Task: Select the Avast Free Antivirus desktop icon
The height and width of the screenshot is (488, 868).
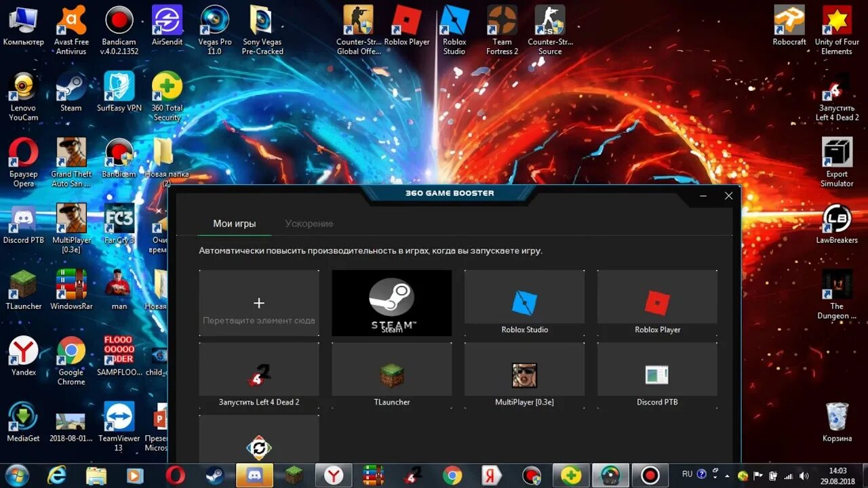Action: pos(71,30)
